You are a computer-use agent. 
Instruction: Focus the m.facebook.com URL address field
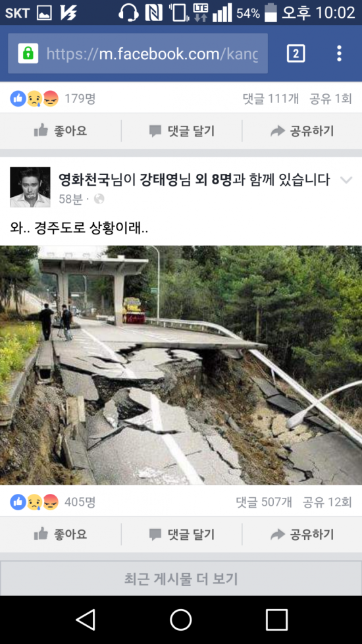click(138, 53)
